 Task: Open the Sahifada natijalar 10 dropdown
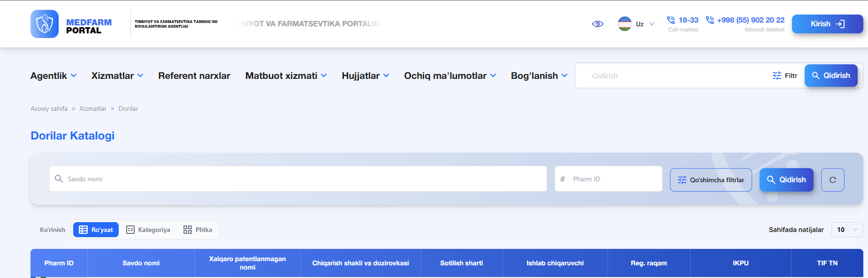(x=847, y=230)
